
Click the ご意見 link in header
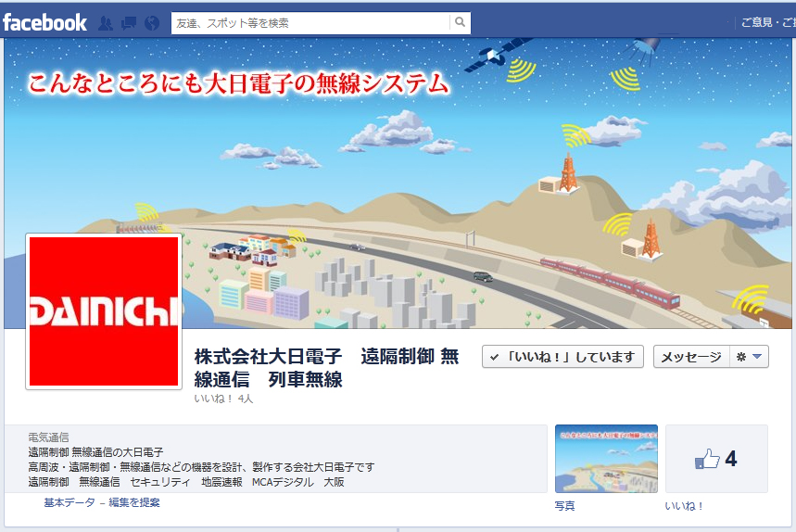coord(757,22)
